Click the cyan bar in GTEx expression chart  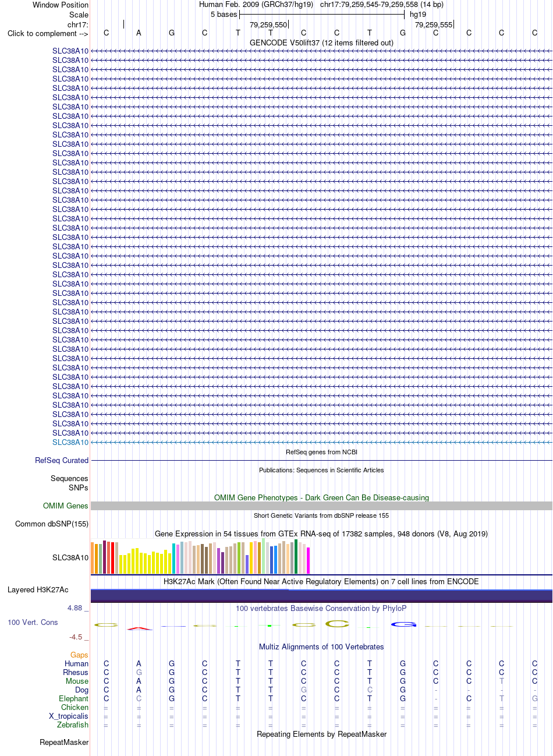point(174,559)
